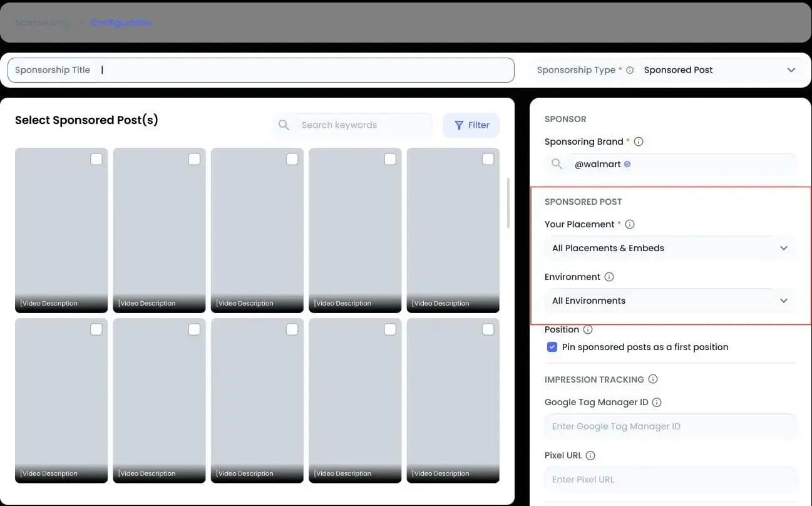Screen dimensions: 812x506
Task: Open the Configuration breadcrumb item
Action: [121, 23]
